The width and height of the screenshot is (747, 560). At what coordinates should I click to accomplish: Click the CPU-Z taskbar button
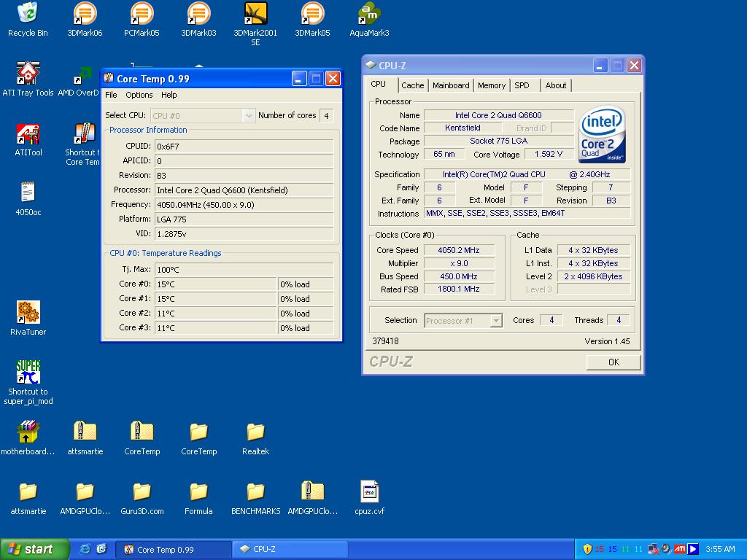[x=290, y=550]
